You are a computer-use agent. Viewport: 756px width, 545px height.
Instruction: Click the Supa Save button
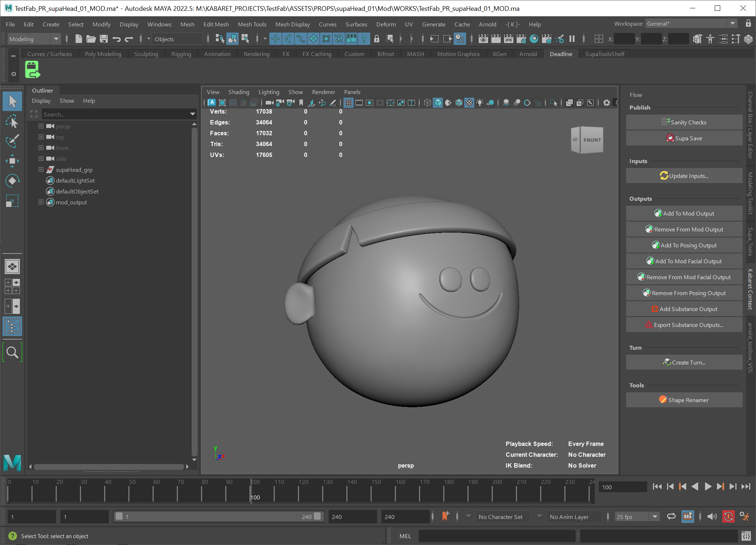click(684, 138)
